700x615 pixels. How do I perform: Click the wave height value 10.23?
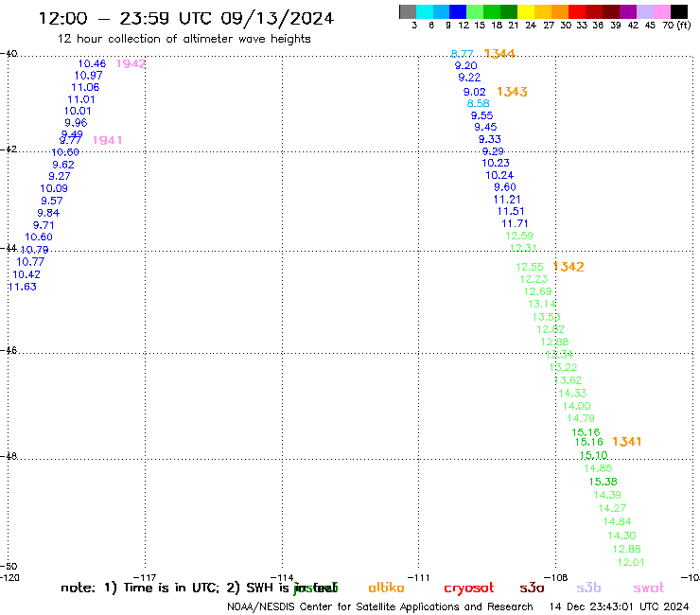click(496, 163)
